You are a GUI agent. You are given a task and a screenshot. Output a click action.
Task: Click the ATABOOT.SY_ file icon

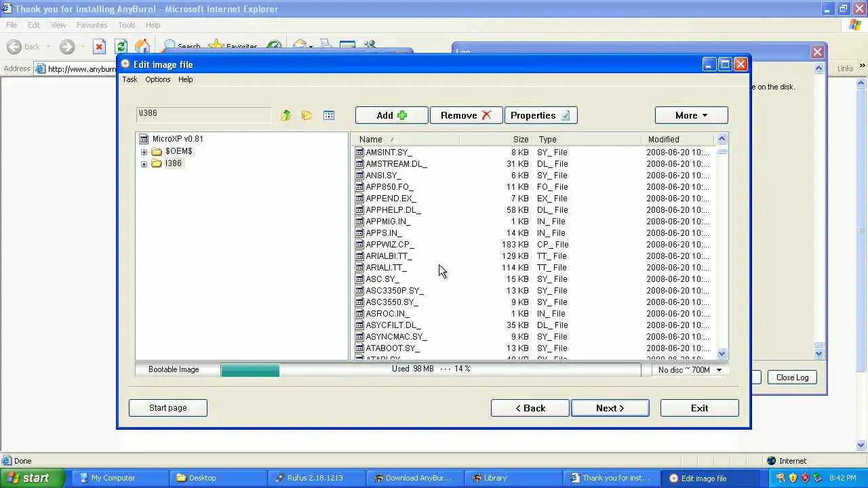(x=359, y=348)
